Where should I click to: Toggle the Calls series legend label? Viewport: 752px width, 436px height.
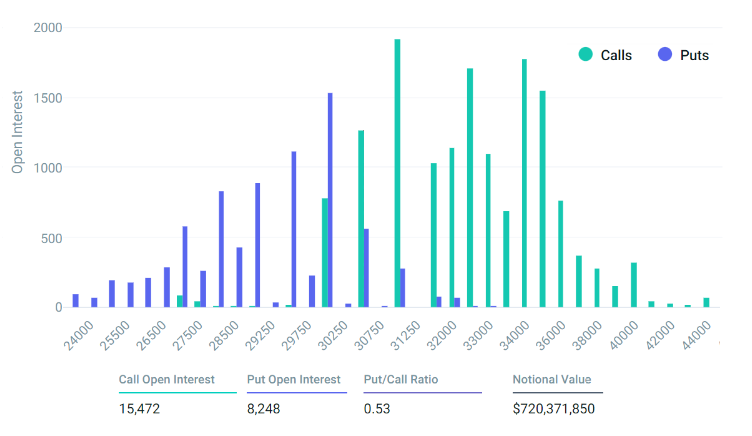tap(616, 55)
